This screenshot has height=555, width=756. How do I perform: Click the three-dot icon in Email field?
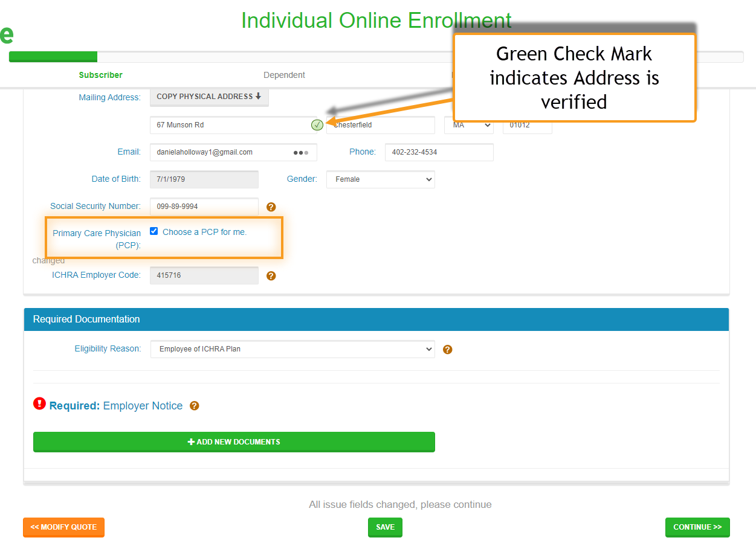click(300, 153)
